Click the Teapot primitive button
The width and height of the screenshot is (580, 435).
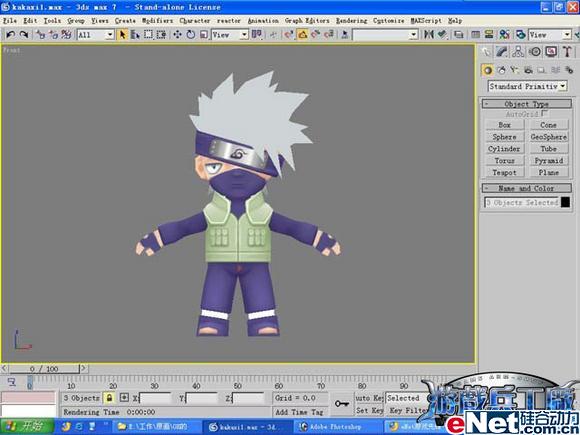tap(505, 172)
